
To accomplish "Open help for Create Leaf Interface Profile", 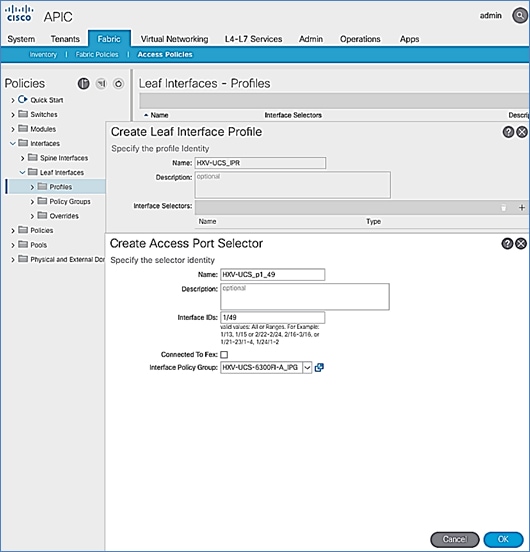I will (508, 132).
